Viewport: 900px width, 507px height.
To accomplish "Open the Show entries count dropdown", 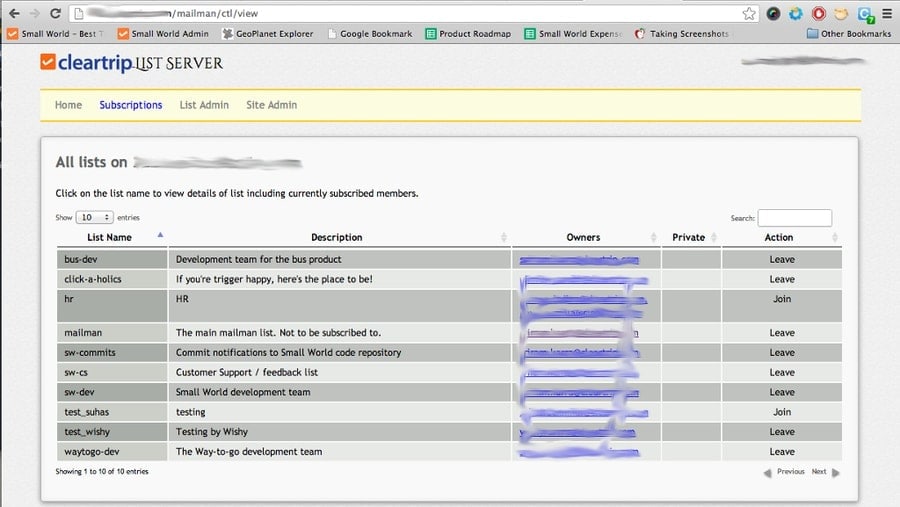I will [x=94, y=218].
